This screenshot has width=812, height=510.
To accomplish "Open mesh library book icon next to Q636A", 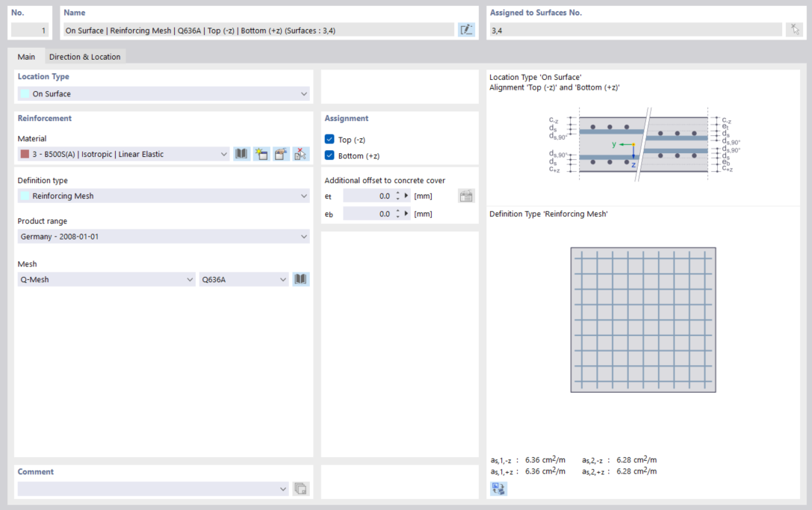I will [x=300, y=279].
